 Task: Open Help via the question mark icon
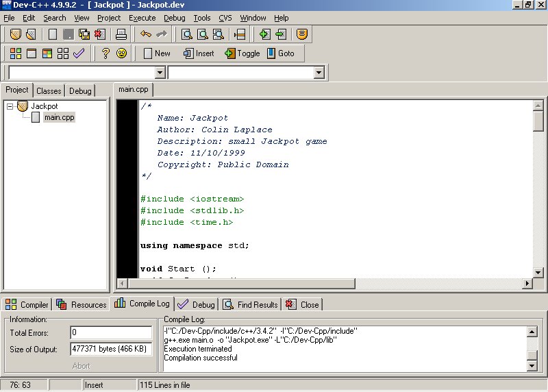point(105,53)
